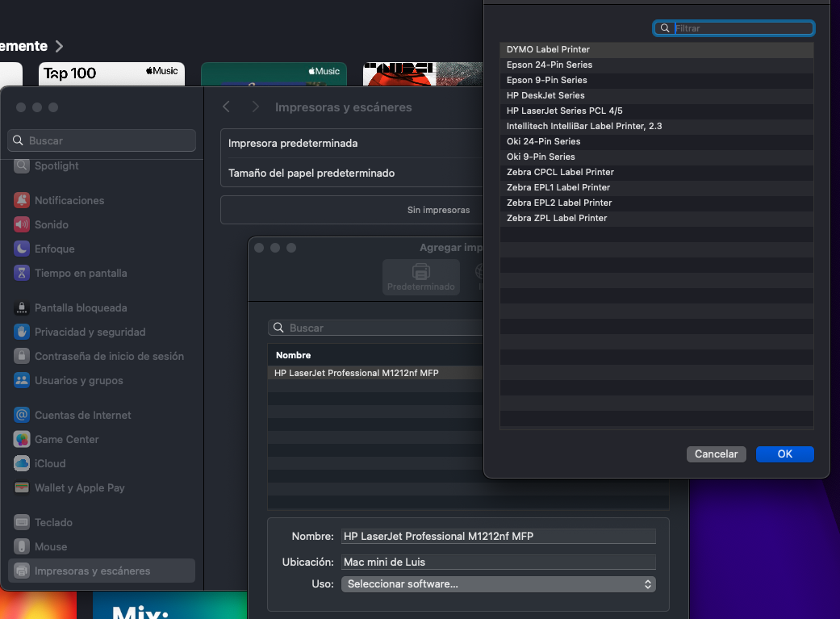Open Game Center settings
This screenshot has width=840, height=619.
pos(102,439)
